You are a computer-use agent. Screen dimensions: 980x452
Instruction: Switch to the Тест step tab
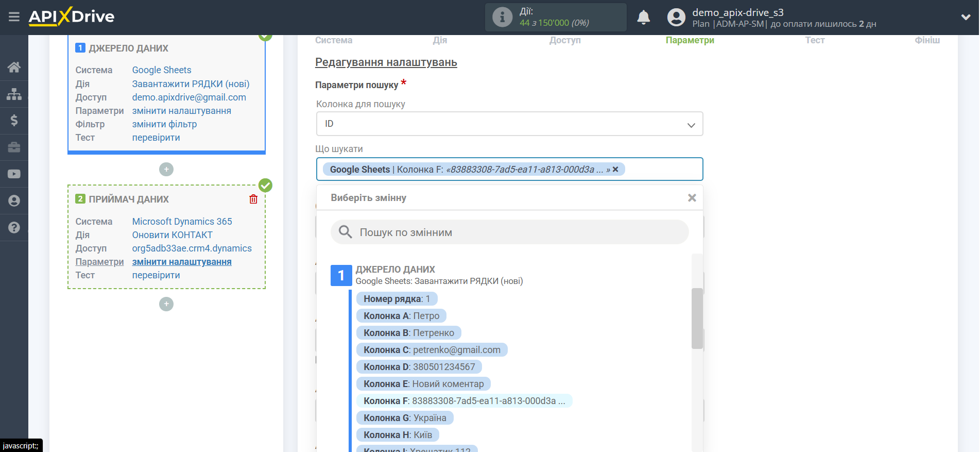click(815, 40)
